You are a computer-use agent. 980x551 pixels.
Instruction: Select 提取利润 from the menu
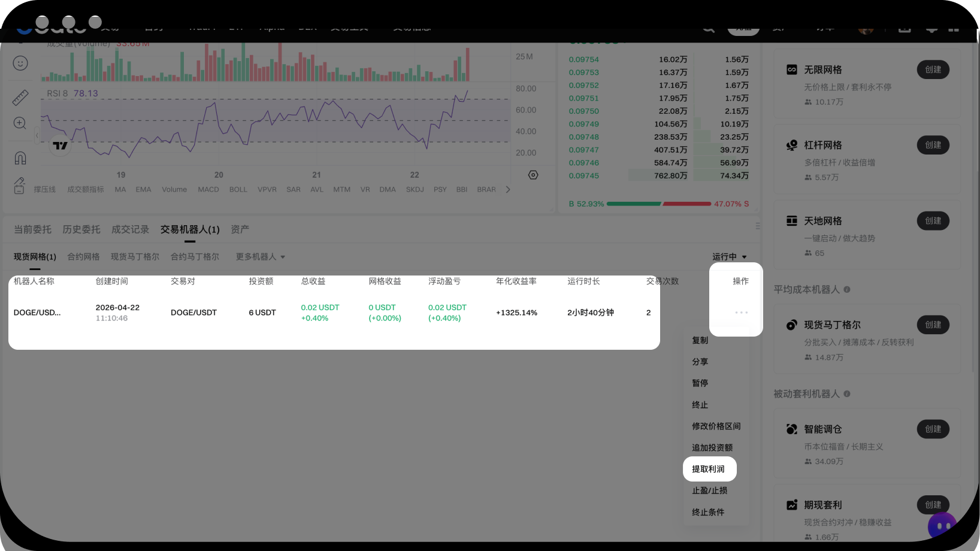coord(709,469)
